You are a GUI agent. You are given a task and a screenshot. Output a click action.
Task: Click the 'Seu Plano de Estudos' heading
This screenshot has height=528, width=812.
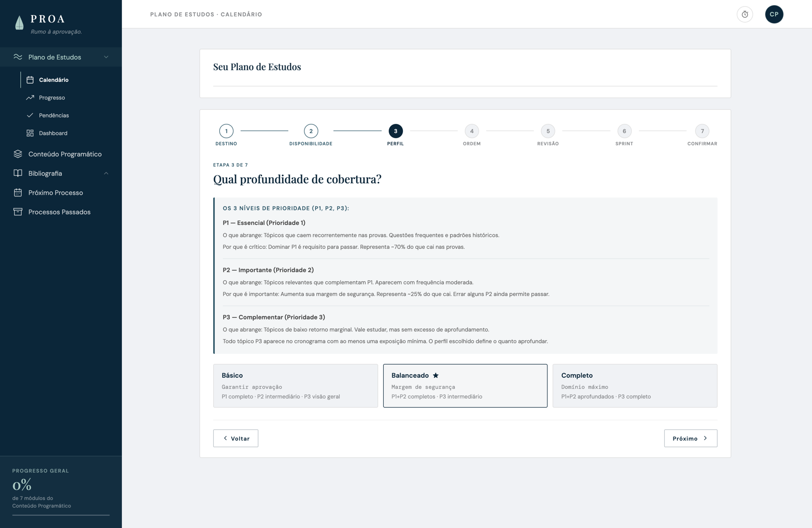pos(257,67)
